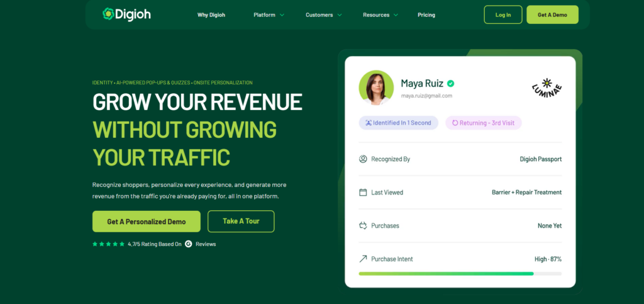644x304 pixels.
Task: Click the Purchases label
Action: click(x=386, y=225)
